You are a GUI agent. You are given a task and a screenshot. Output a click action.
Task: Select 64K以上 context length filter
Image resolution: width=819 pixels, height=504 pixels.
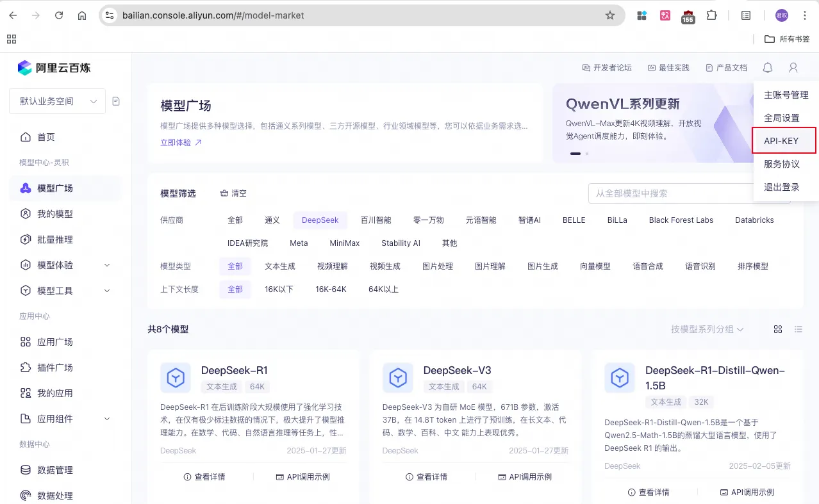point(383,289)
